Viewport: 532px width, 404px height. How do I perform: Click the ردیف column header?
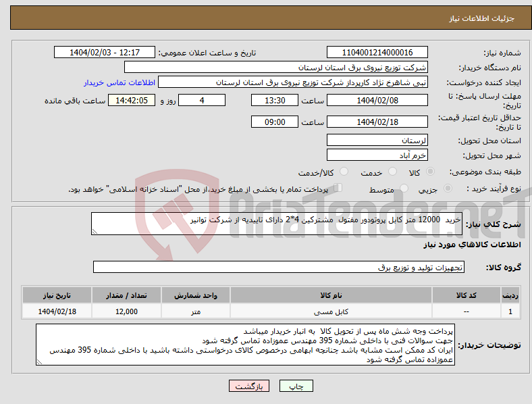(510, 295)
